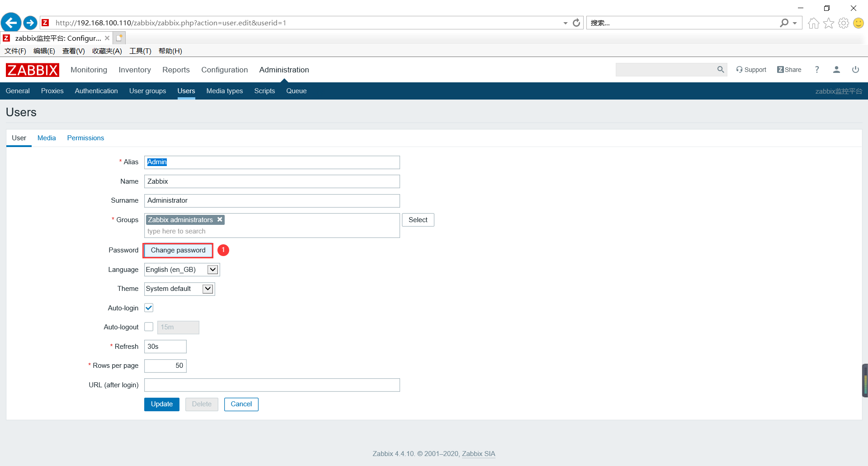Screen dimensions: 868x466
Task: Open the Administration menu
Action: pos(284,70)
